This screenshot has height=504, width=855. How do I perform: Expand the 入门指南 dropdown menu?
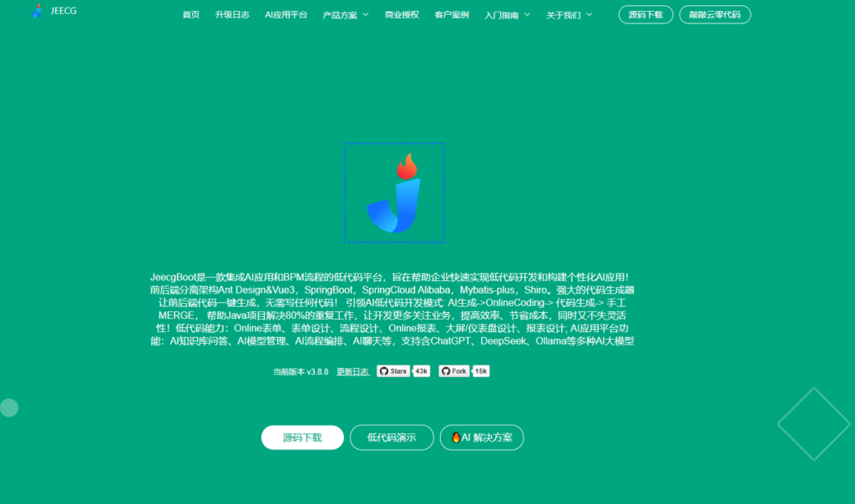pos(507,15)
